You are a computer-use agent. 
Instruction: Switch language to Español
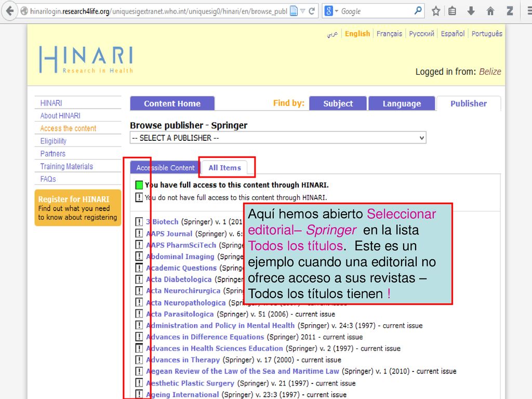[x=453, y=34]
